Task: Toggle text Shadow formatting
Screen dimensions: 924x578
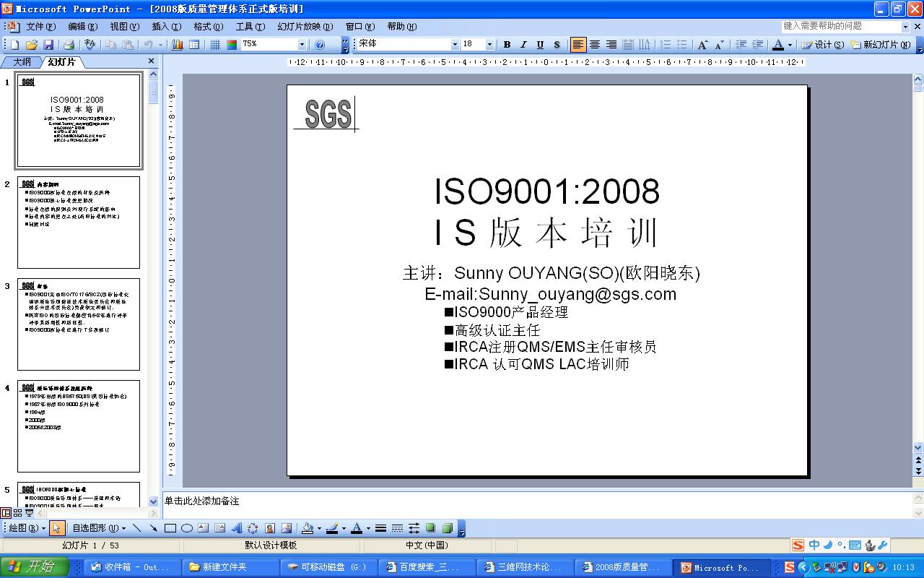Action: (557, 45)
